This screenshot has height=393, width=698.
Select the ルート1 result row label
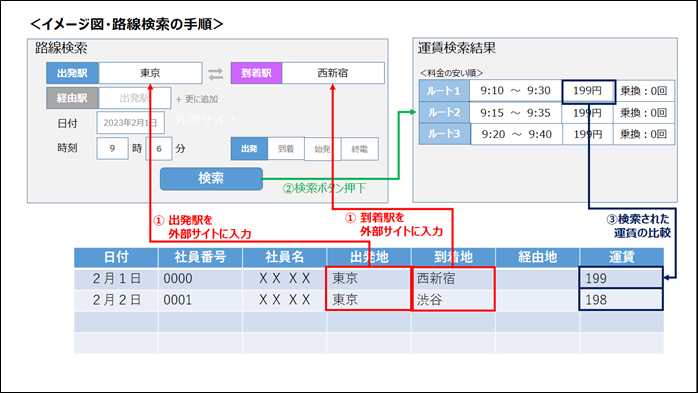click(x=444, y=91)
